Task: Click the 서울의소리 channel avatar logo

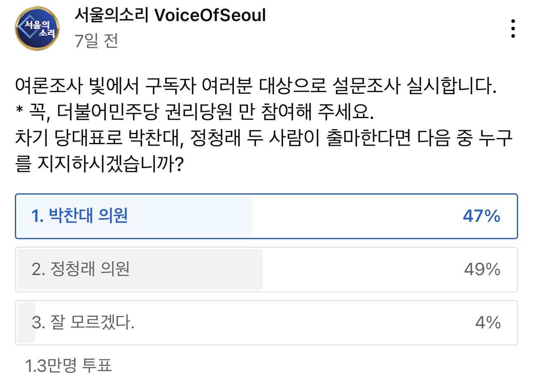Action: tap(37, 29)
